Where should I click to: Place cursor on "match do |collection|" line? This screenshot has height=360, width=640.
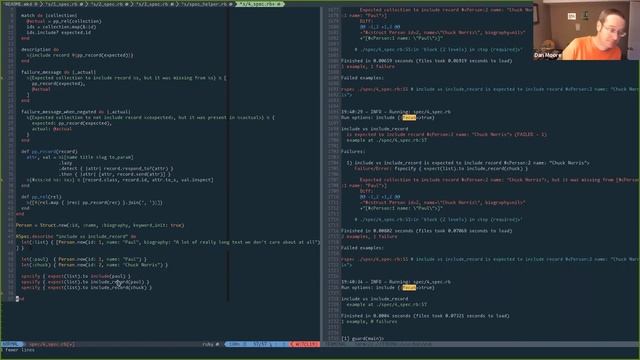[49, 16]
